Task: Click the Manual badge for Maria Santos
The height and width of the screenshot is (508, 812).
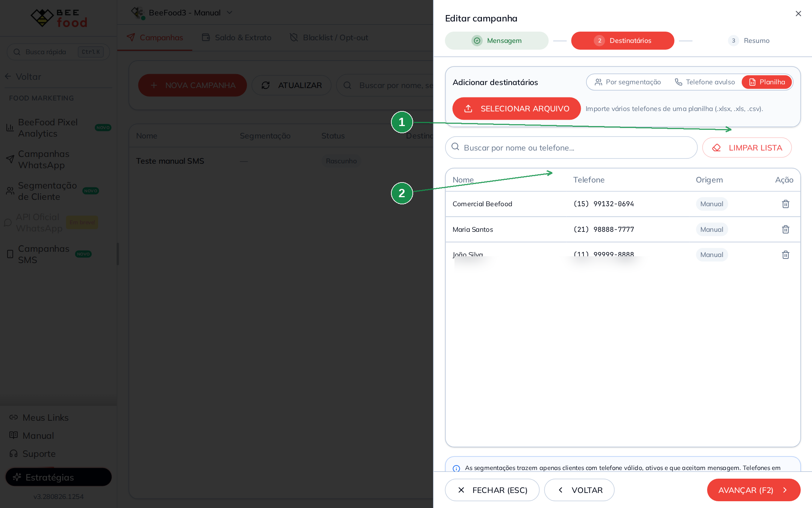Action: click(712, 230)
